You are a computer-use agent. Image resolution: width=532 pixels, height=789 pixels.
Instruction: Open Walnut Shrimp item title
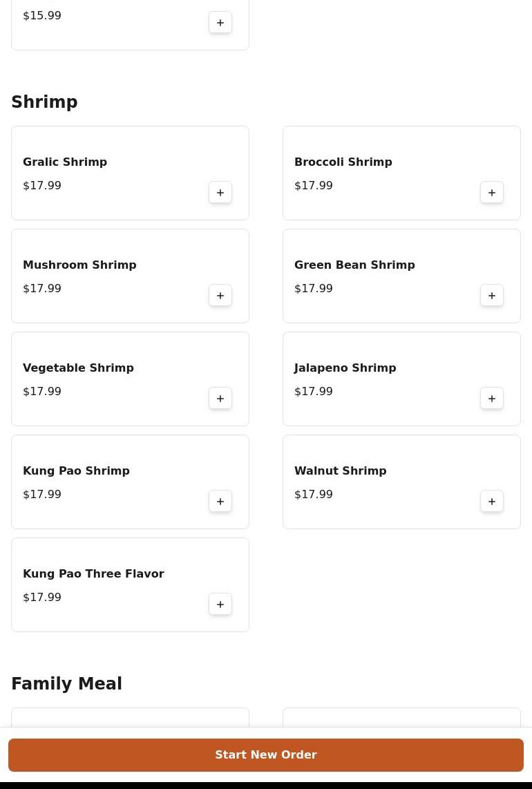(x=340, y=471)
